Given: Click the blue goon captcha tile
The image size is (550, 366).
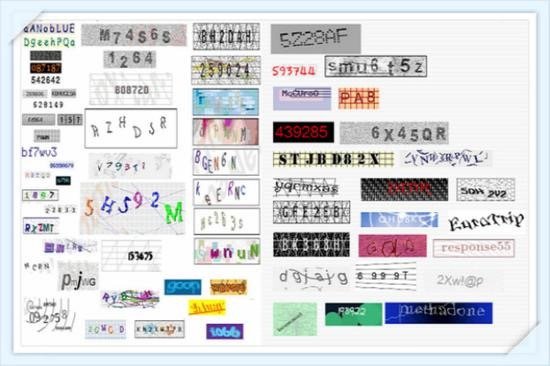Looking at the screenshot, I should (x=183, y=287).
